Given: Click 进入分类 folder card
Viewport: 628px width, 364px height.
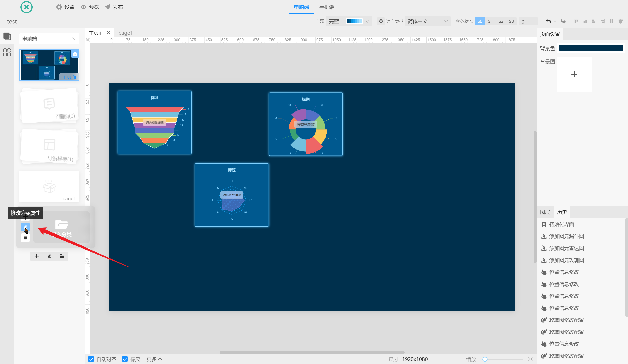Looking at the screenshot, I should pyautogui.click(x=62, y=227).
